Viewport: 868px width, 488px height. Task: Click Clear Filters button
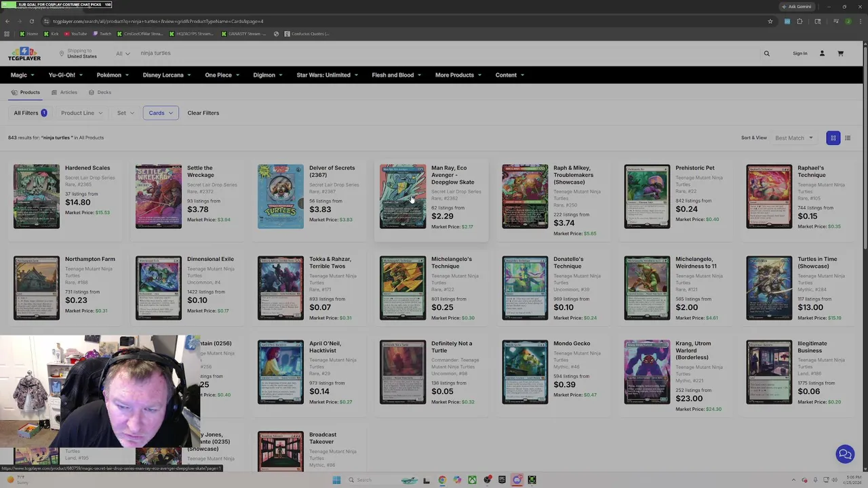203,113
